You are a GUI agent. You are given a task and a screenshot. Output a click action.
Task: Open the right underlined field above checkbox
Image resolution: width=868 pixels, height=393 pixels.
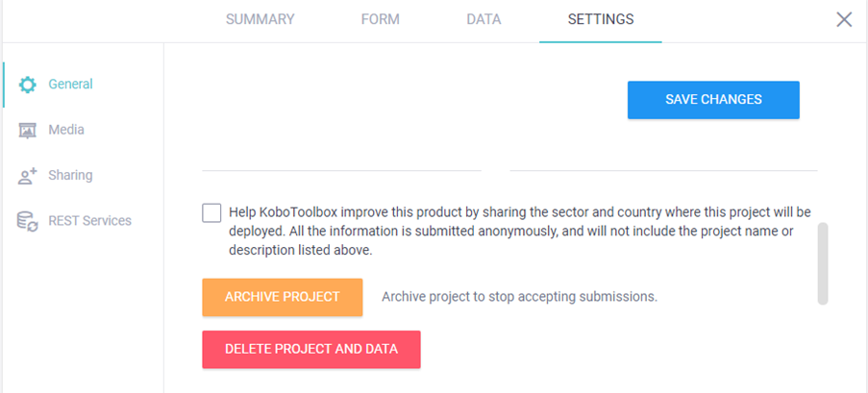coord(663,160)
